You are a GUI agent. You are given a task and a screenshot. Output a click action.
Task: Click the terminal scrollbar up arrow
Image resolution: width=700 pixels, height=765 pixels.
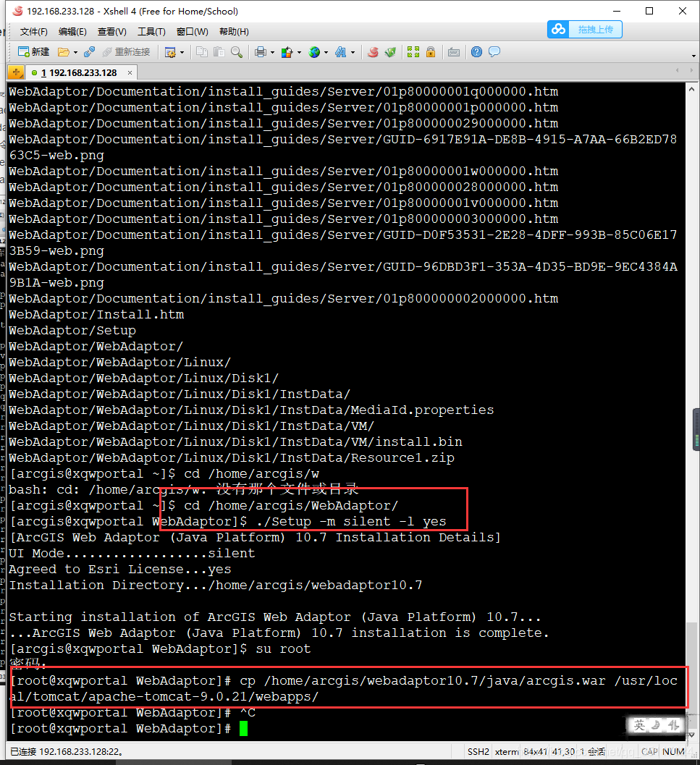[691, 89]
